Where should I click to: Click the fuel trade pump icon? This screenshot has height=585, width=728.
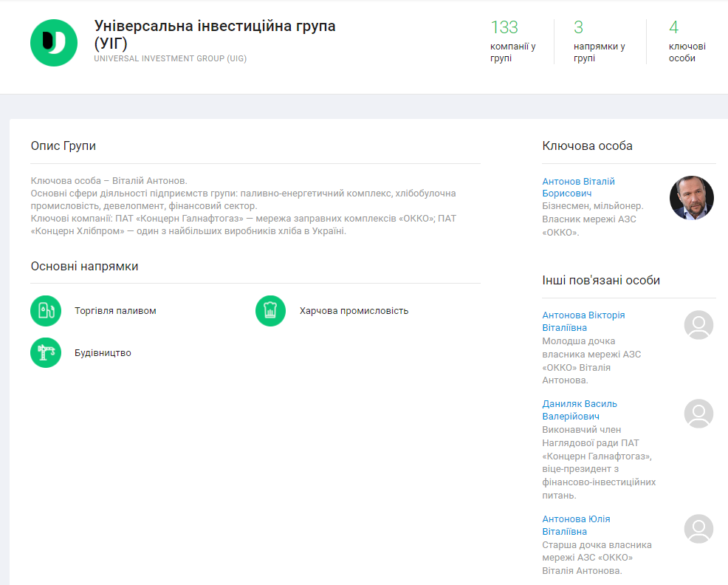pyautogui.click(x=46, y=311)
